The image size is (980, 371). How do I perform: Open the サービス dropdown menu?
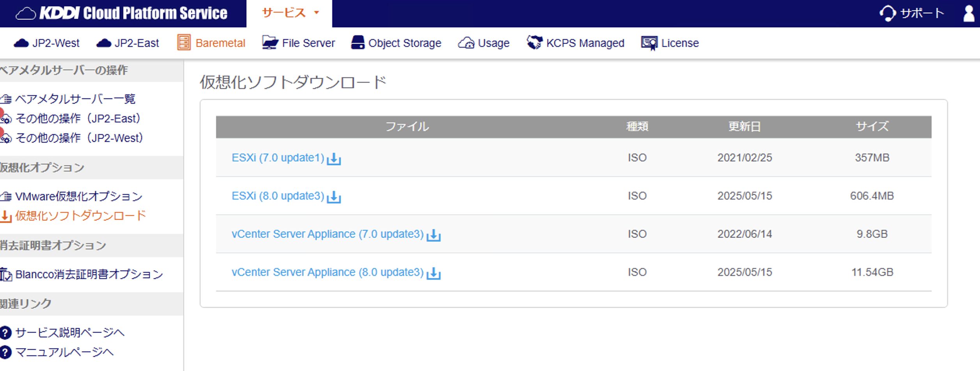click(289, 13)
